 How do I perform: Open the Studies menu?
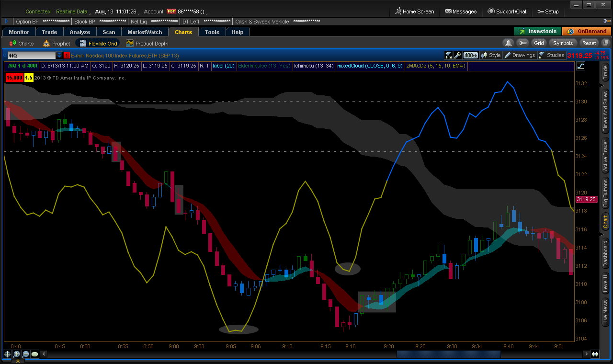[x=552, y=55]
